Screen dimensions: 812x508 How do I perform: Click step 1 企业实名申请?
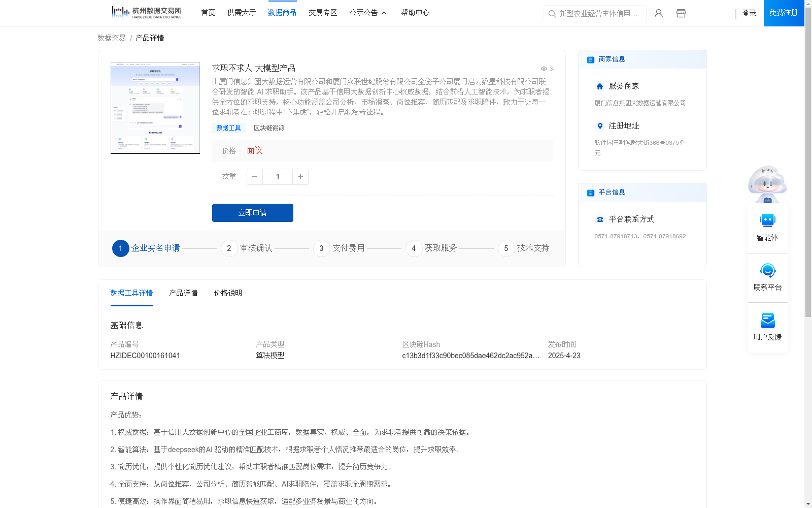pyautogui.click(x=146, y=248)
